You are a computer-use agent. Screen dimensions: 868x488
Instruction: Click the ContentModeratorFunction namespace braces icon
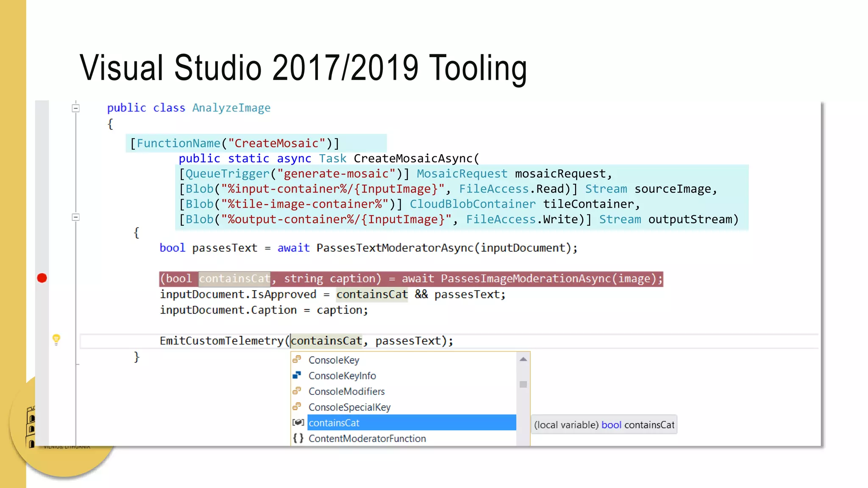tap(298, 438)
